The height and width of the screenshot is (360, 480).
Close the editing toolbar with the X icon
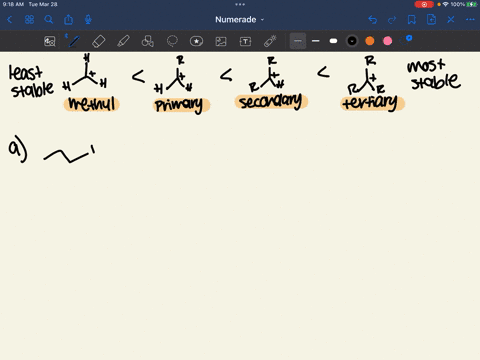pos(451,20)
